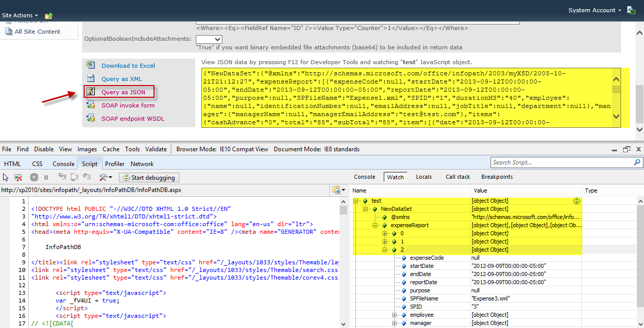
Task: Open the Locals pane tab
Action: [x=424, y=177]
